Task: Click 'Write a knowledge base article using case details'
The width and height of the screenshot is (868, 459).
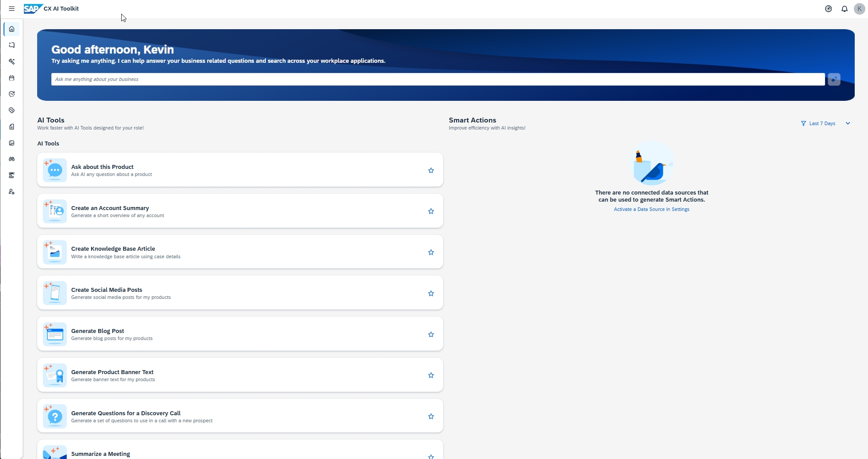Action: pyautogui.click(x=126, y=257)
